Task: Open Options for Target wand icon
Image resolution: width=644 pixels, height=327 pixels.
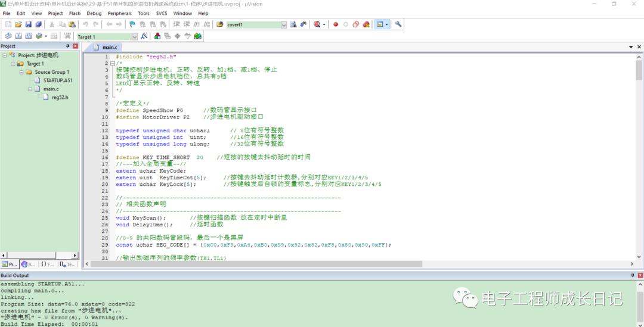Action: tap(144, 36)
